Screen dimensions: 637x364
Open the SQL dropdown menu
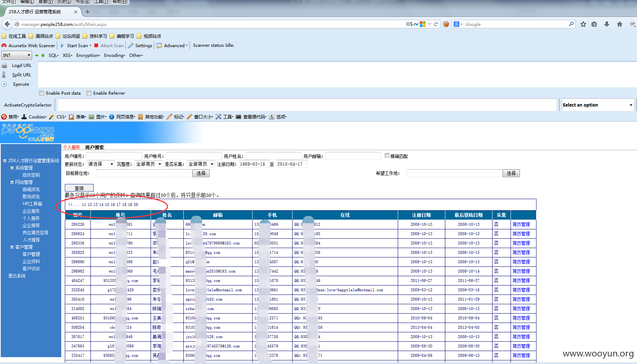[x=54, y=55]
